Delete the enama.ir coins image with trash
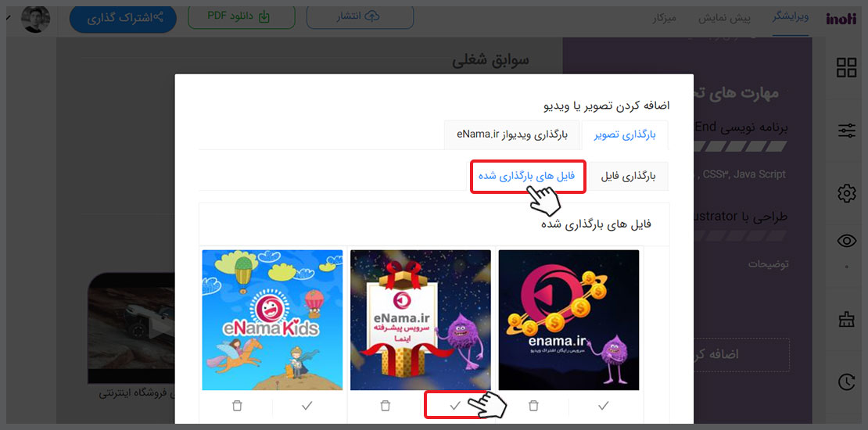This screenshot has width=868, height=430. coord(533,406)
